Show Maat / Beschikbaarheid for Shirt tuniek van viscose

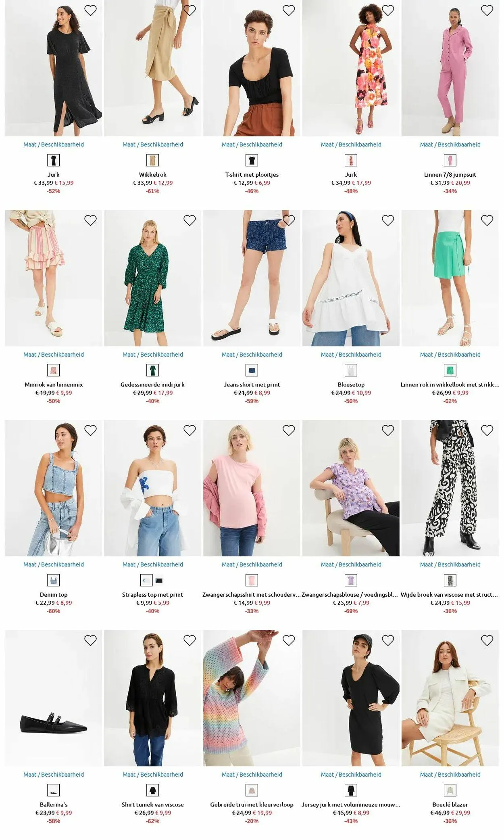pyautogui.click(x=153, y=775)
